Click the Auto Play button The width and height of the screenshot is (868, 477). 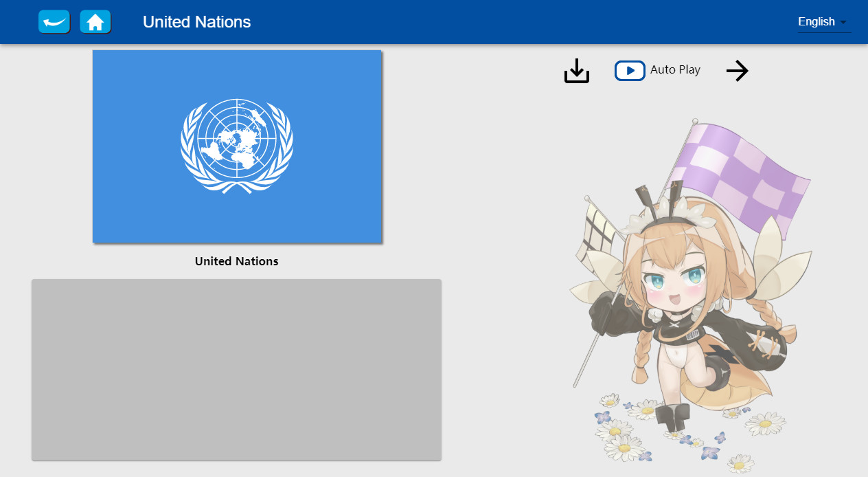657,69
